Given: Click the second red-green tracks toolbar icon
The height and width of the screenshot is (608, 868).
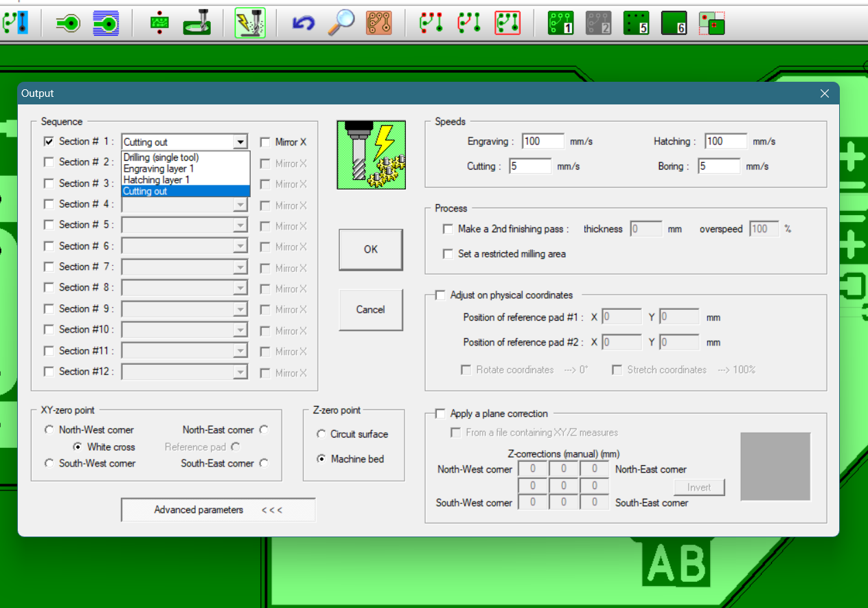Looking at the screenshot, I should (469, 23).
